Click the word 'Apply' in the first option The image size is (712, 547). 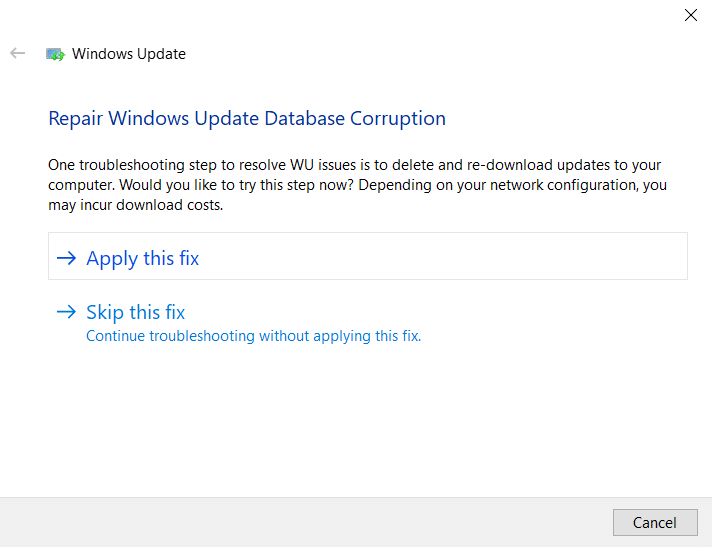pos(112,259)
